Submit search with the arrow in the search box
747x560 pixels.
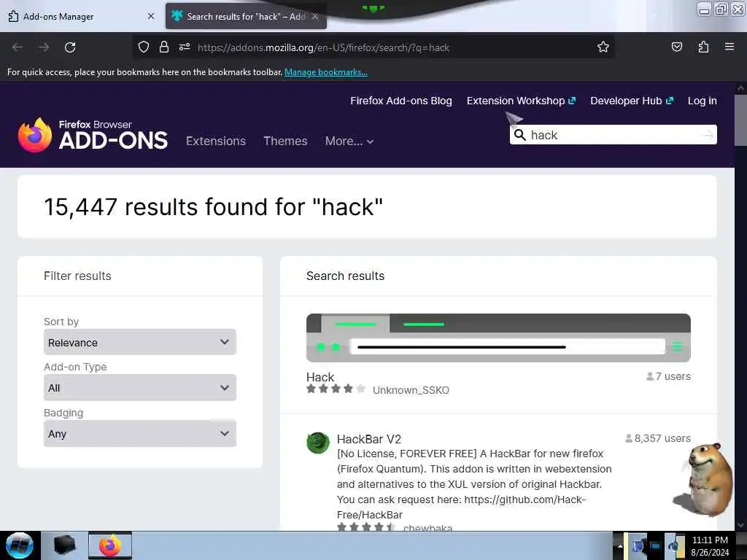tap(708, 136)
